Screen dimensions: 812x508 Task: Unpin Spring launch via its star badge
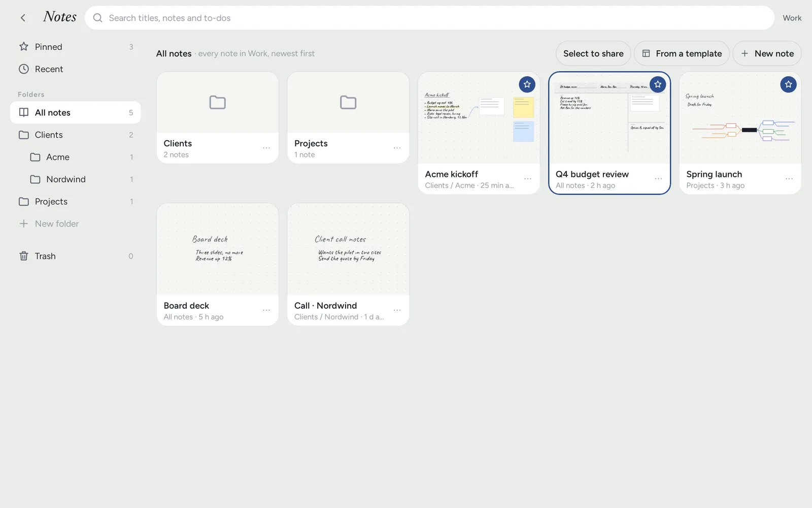pos(788,84)
